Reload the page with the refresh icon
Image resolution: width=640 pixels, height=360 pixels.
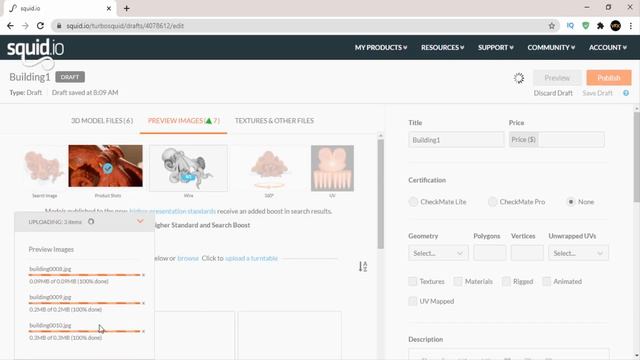(x=40, y=26)
